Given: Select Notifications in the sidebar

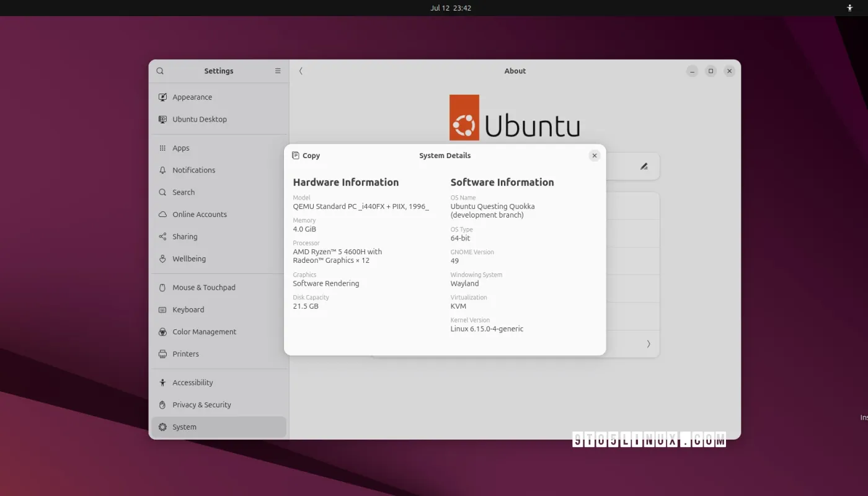Looking at the screenshot, I should (219, 170).
